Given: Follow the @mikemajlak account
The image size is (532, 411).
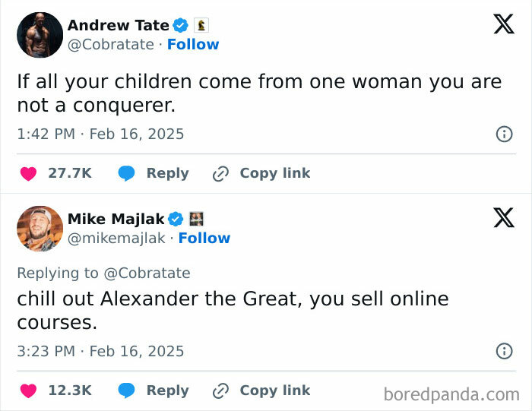Looking at the screenshot, I should (204, 238).
